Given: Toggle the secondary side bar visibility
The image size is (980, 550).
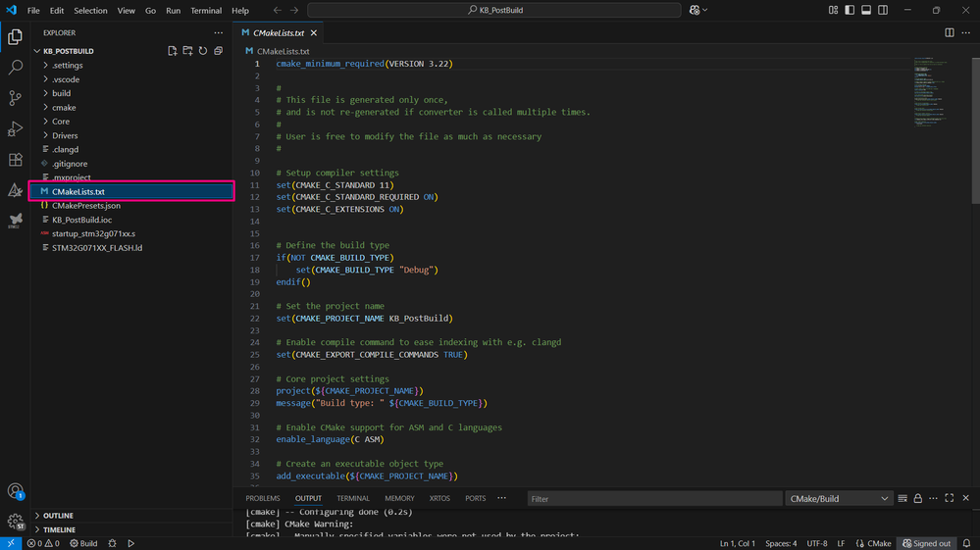Looking at the screenshot, I should click(x=883, y=10).
